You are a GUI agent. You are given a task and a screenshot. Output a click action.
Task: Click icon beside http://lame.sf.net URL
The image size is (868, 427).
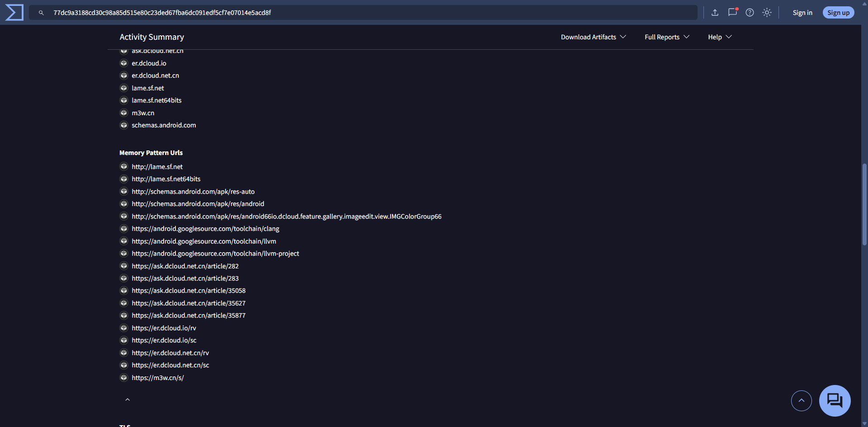tap(124, 167)
